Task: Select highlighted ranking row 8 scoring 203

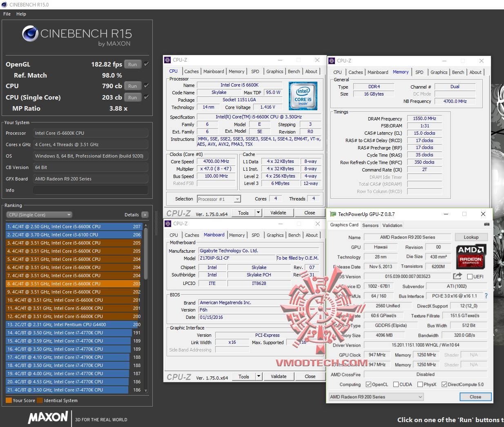Action: click(74, 284)
